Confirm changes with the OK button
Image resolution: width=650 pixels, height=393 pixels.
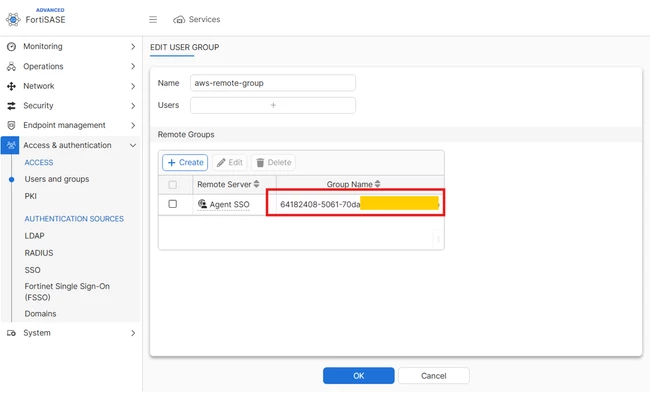[x=359, y=376]
